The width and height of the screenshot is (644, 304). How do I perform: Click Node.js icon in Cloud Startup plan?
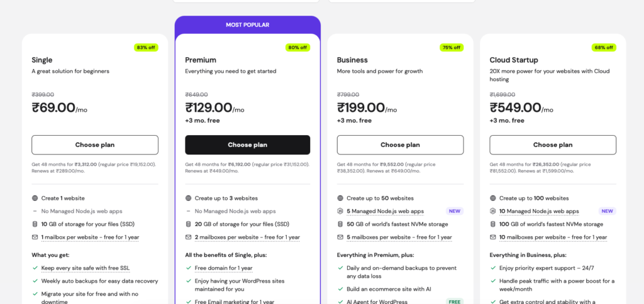493,211
